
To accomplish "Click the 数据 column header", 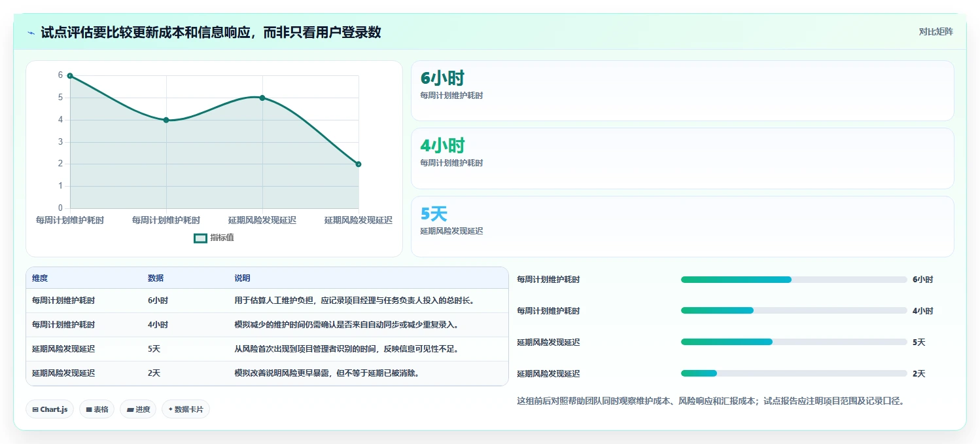I will click(156, 278).
